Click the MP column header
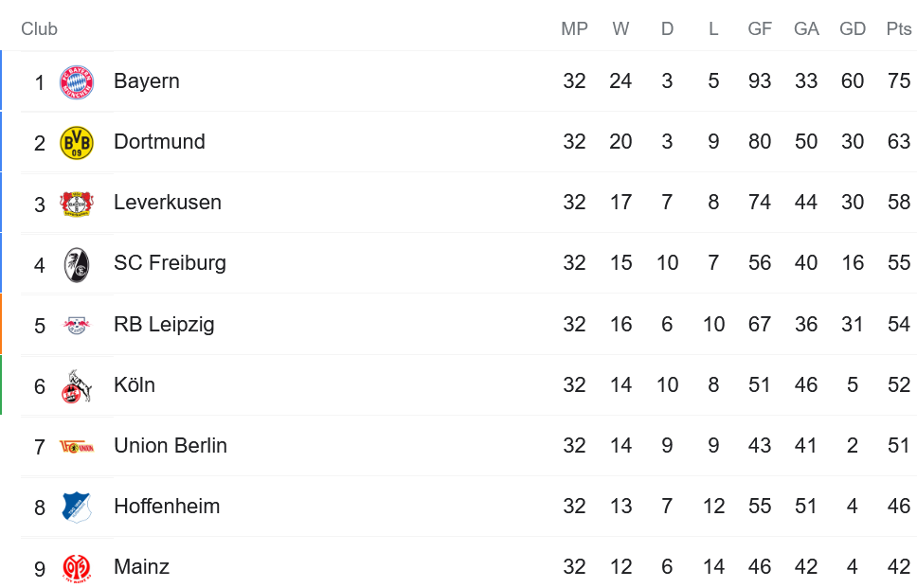 click(574, 29)
